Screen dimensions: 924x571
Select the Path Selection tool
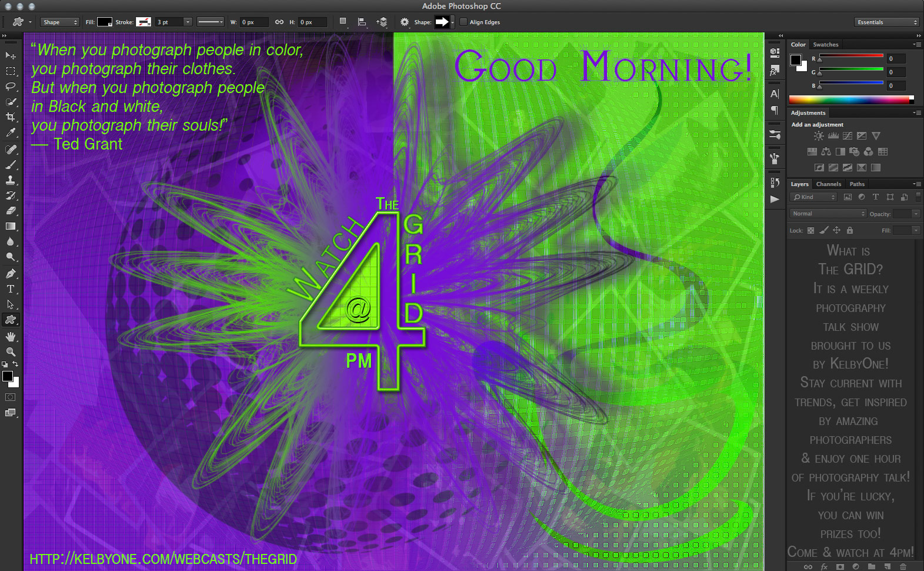11,304
